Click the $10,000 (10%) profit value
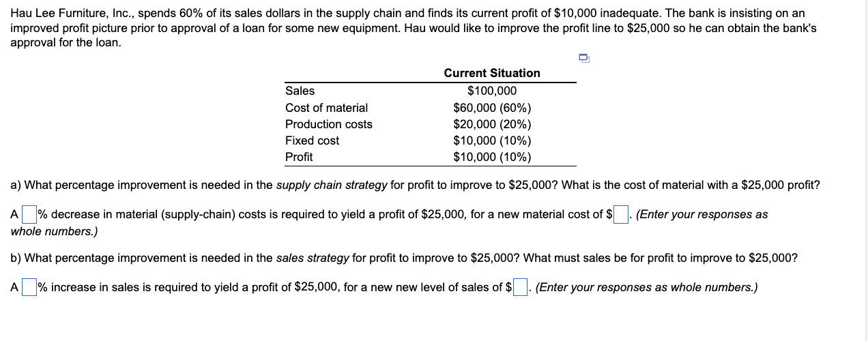 point(492,157)
